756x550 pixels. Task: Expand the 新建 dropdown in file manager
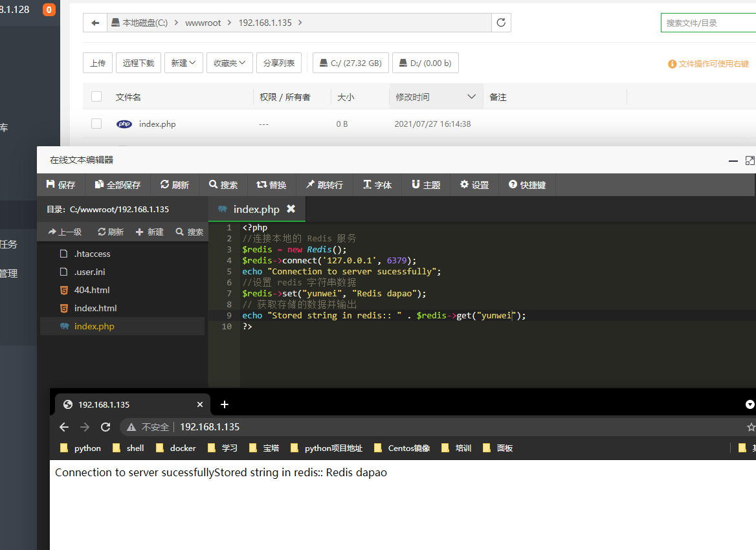point(183,63)
